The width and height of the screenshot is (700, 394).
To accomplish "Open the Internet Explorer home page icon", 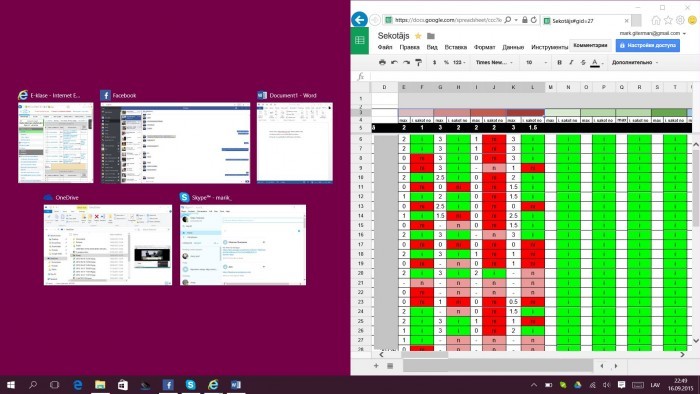I will click(x=656, y=20).
